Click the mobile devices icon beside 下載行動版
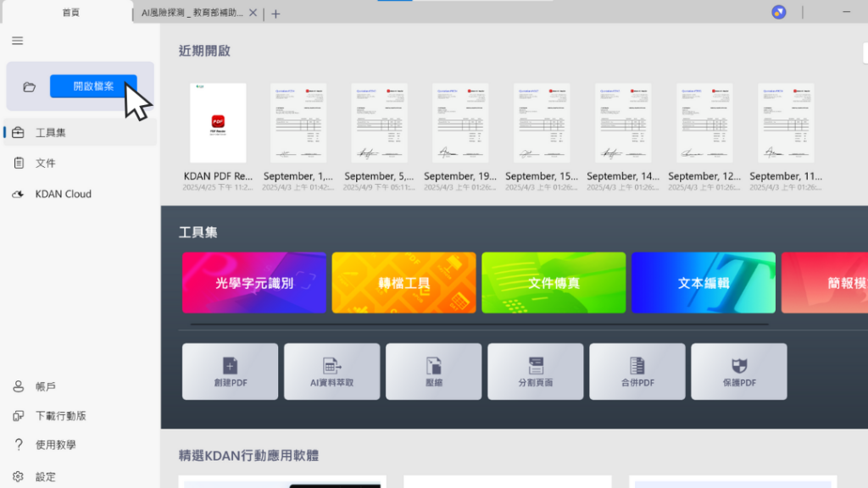The height and width of the screenshot is (488, 868). coord(19,416)
